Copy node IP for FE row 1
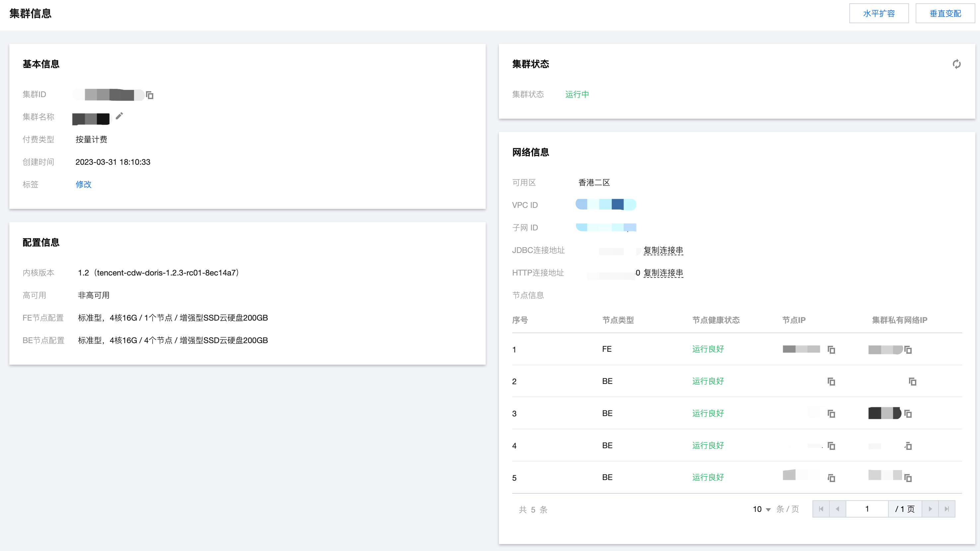The width and height of the screenshot is (980, 551). 831,349
